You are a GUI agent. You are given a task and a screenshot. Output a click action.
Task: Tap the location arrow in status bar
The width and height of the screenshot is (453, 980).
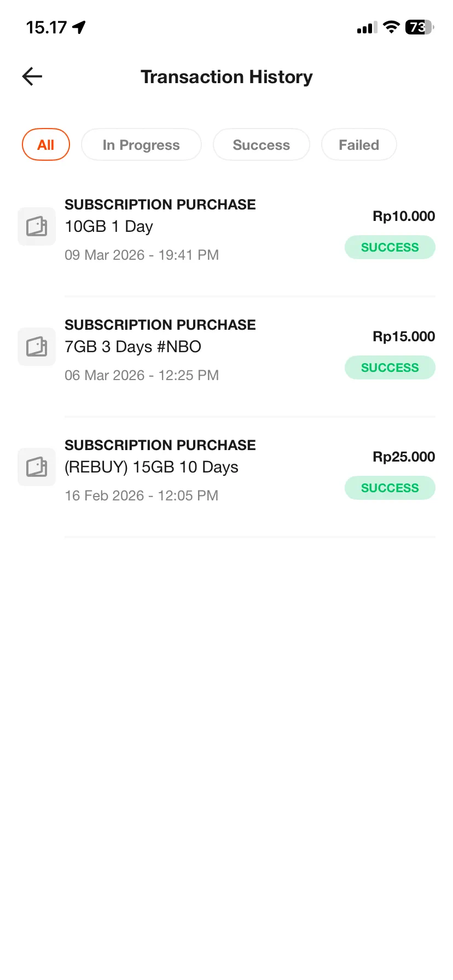coord(79,27)
